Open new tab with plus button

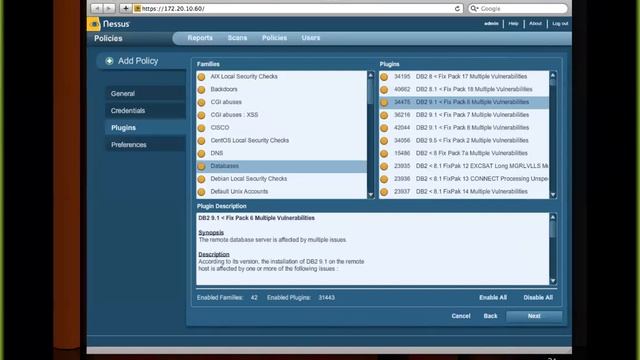(125, 8)
